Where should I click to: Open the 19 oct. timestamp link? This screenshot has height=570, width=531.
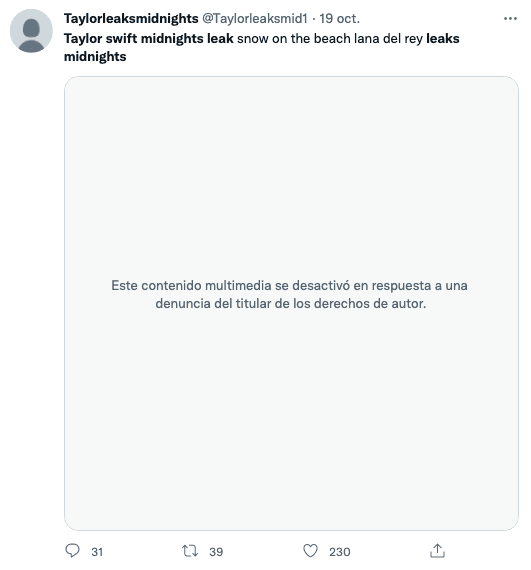[339, 19]
